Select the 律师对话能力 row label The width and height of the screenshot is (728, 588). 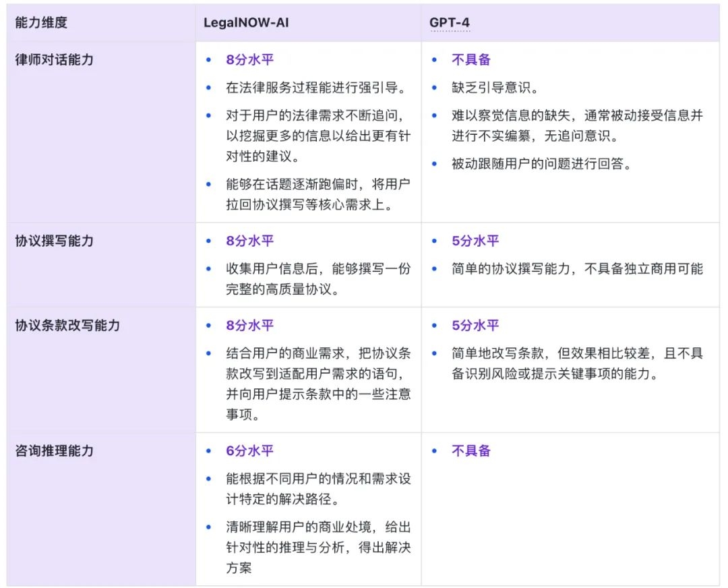55,59
